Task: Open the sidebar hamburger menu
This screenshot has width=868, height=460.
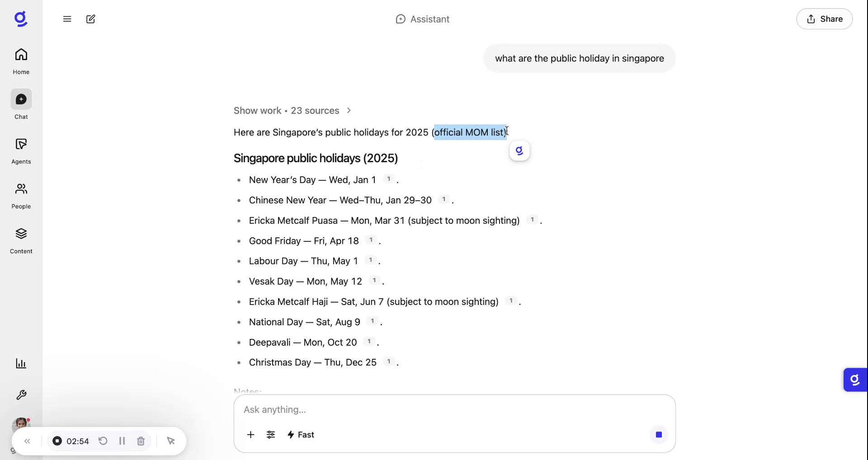Action: 67,19
